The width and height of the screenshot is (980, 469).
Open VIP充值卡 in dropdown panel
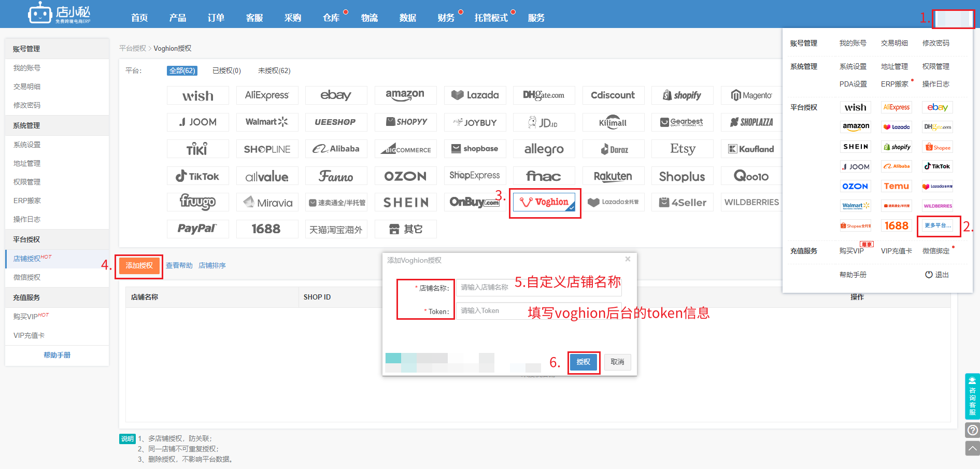click(897, 251)
